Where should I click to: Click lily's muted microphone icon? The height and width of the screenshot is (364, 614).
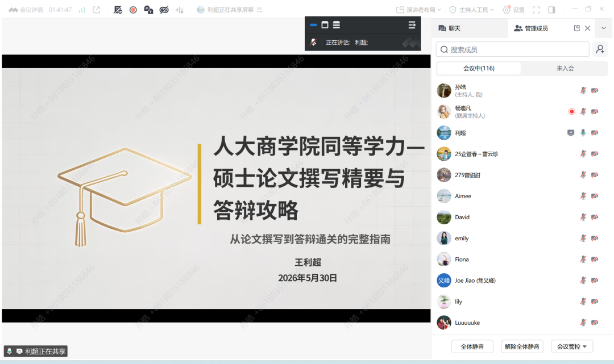point(583,302)
